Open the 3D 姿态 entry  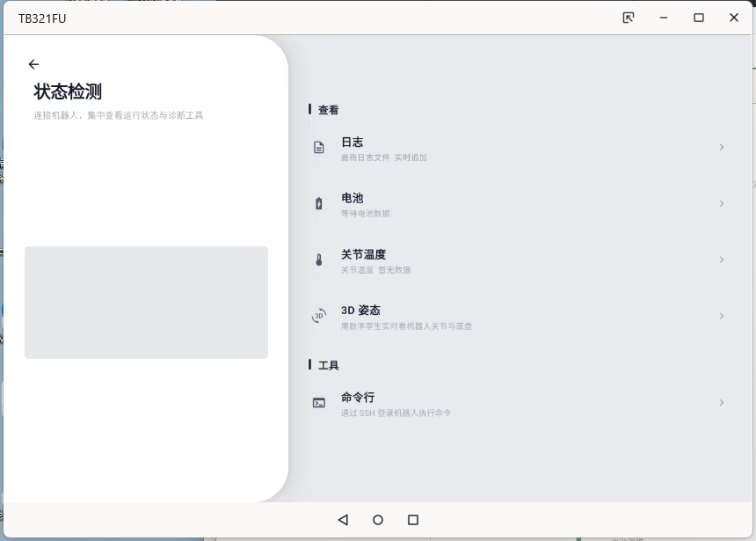coord(520,317)
